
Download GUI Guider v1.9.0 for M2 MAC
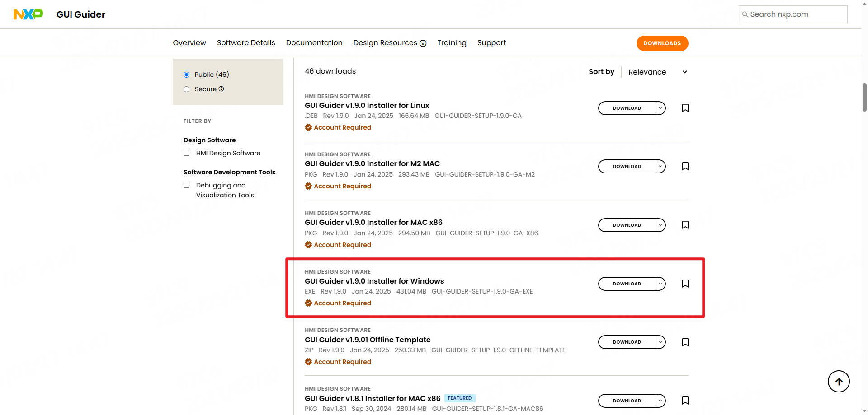pos(627,166)
